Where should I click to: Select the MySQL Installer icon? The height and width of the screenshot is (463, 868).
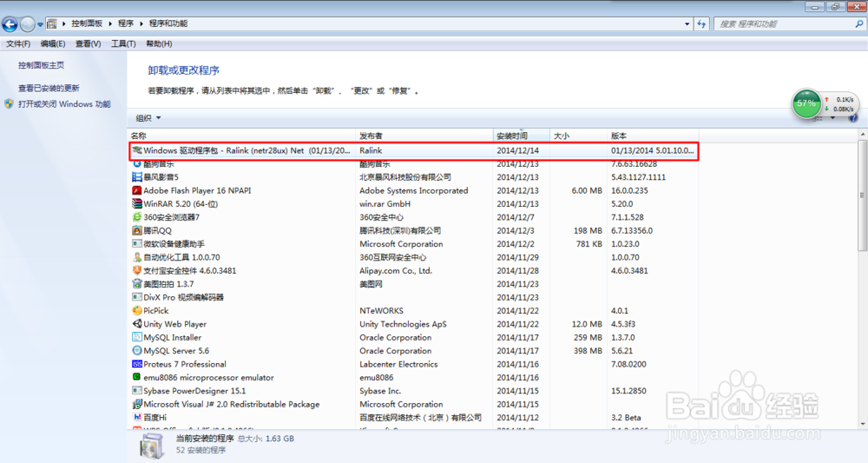pos(137,337)
